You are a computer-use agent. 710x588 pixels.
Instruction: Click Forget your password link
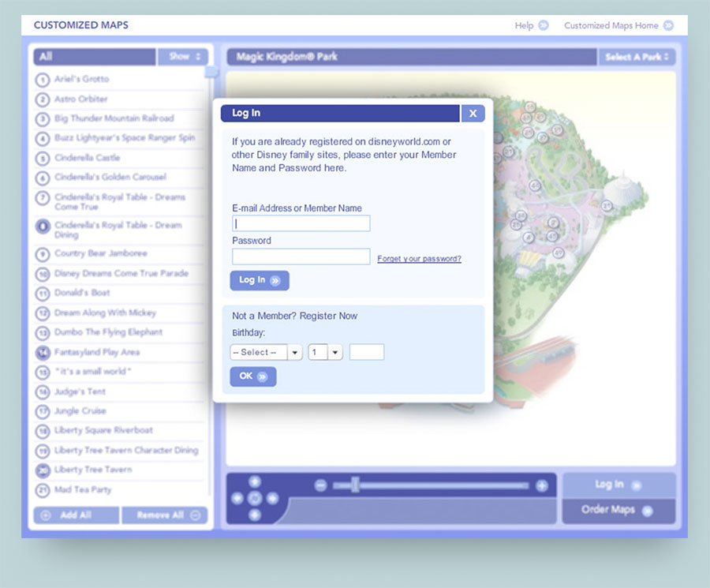point(419,259)
